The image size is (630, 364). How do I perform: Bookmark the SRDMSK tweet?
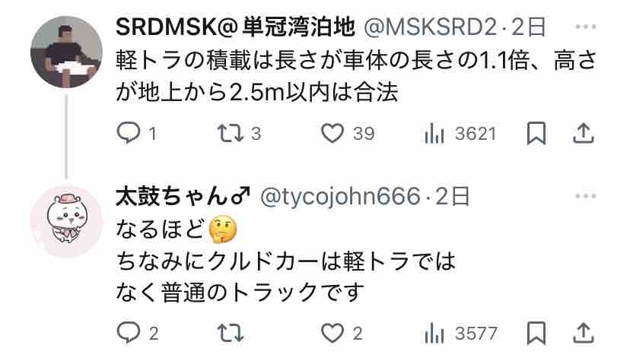536,133
